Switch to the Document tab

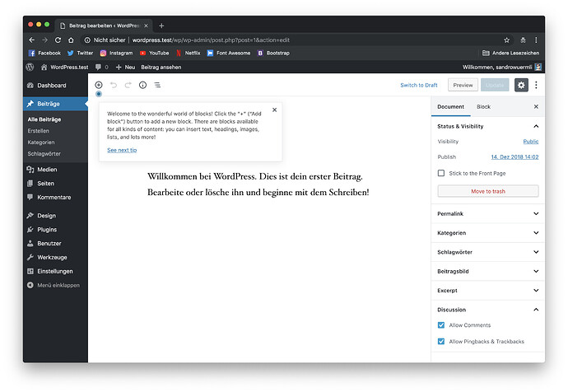(x=450, y=106)
